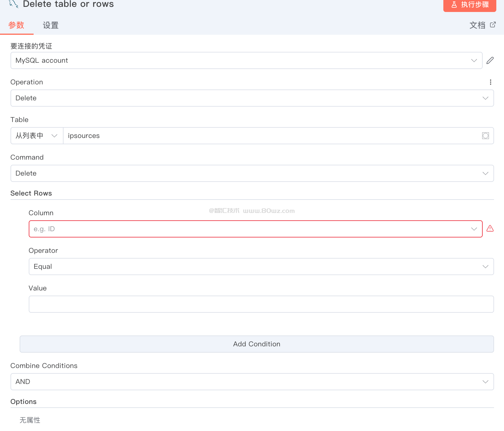Click the ipsources table name field

click(271, 136)
